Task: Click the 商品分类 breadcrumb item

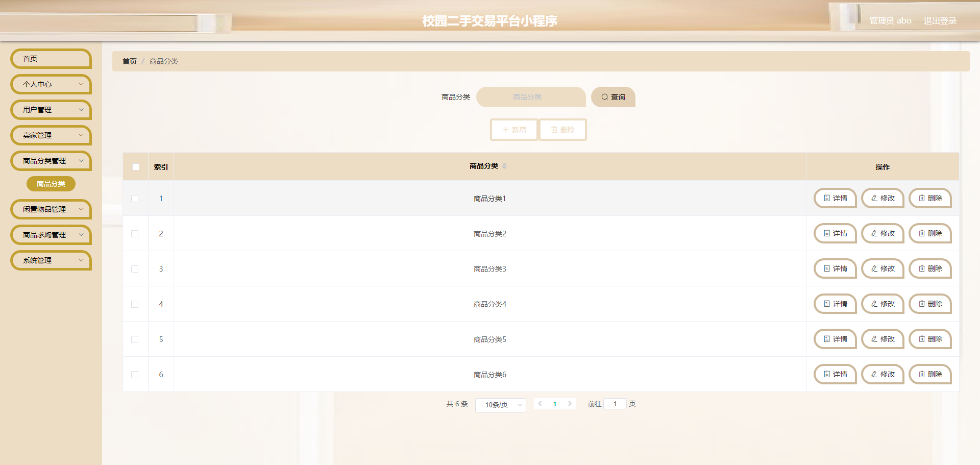Action: (x=164, y=61)
